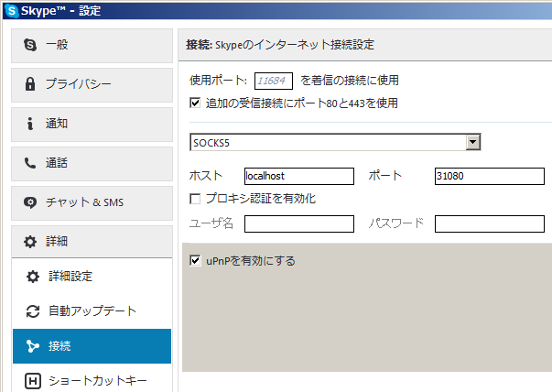Click the ホスト field containing localhost

pyautogui.click(x=298, y=176)
